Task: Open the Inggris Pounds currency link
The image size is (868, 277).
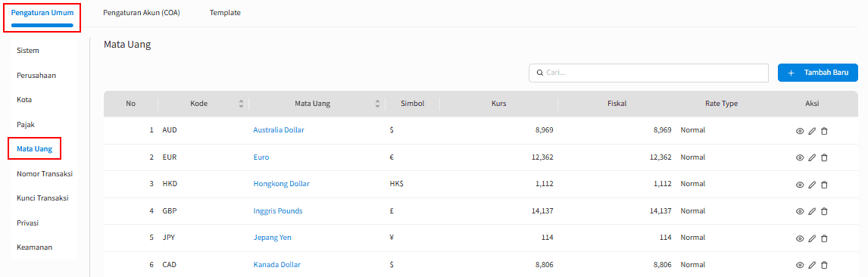Action: point(278,211)
